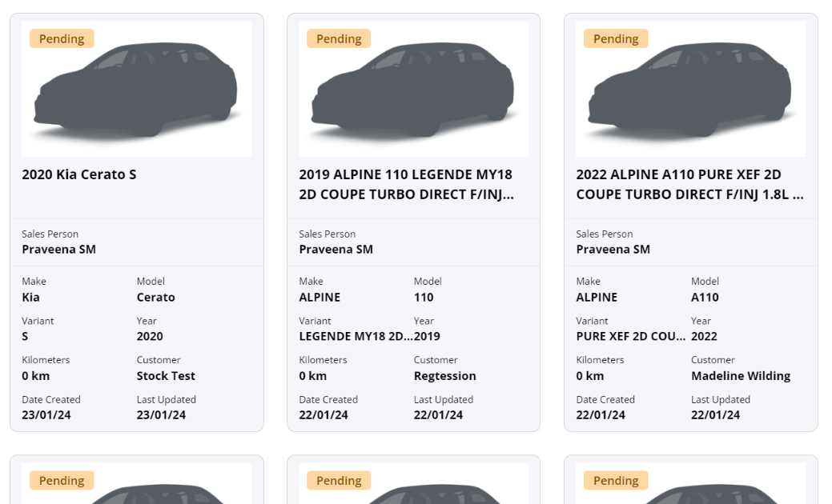Screen dimensions: 832x504
Task: Click Make "ALPINE" on the 2019 card
Action: tap(320, 298)
